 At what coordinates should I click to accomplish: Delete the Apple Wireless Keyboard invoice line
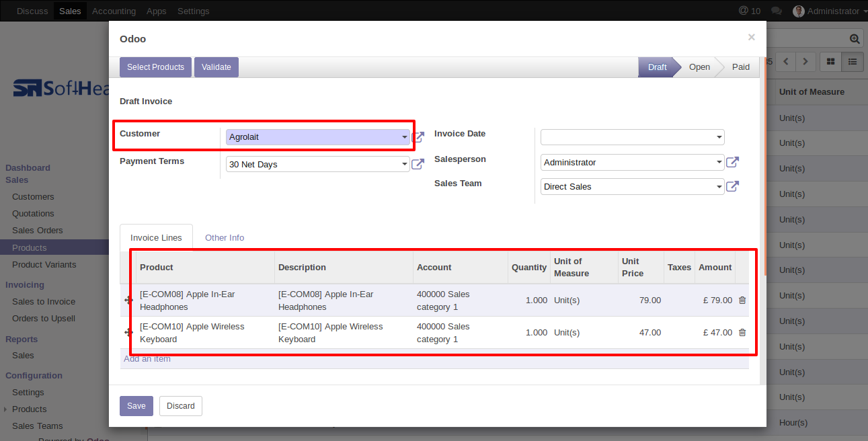tap(742, 333)
